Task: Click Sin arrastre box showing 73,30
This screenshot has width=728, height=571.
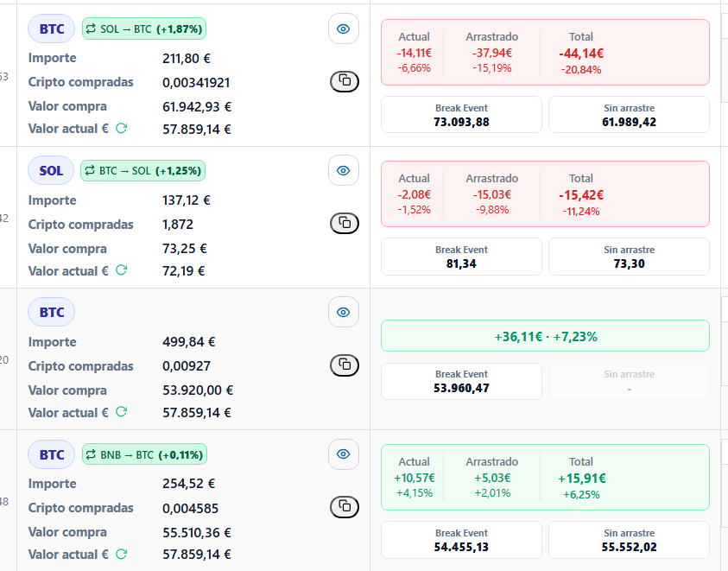Action: 629,257
